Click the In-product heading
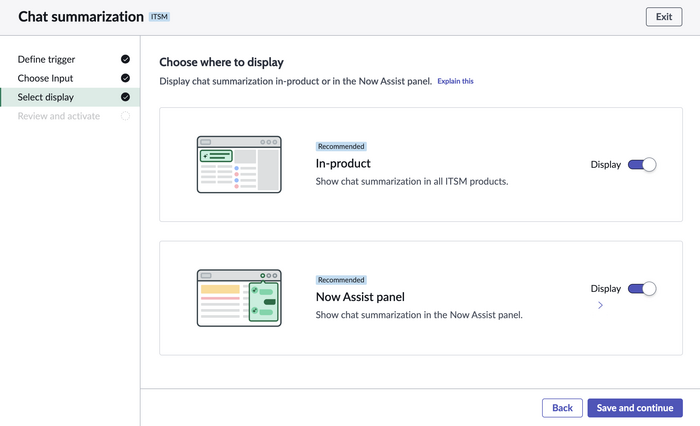The image size is (700, 426). tap(343, 163)
